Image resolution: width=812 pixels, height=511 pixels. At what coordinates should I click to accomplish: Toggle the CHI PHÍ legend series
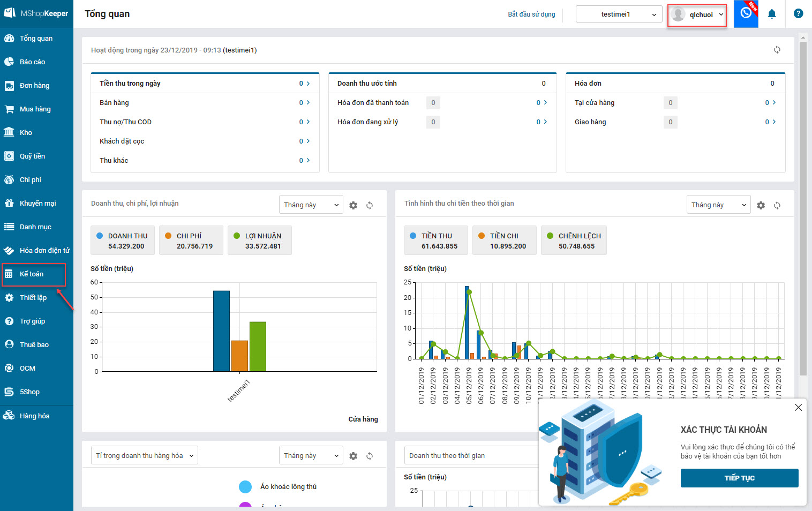coord(191,241)
